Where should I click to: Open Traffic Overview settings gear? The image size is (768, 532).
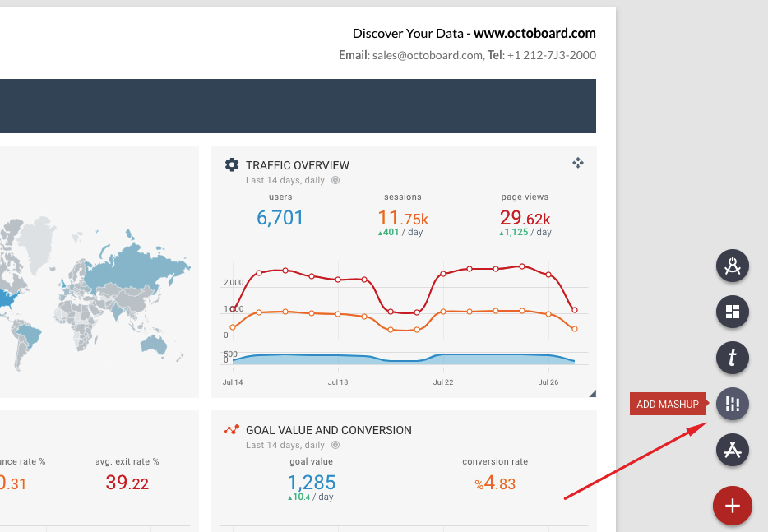coord(232,165)
